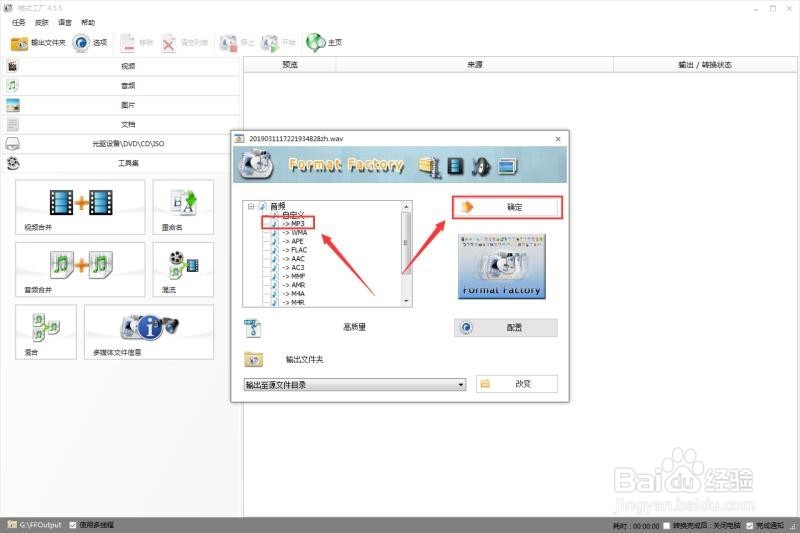The height and width of the screenshot is (533, 800).
Task: Click the Format Factory logo in dialog banner
Action: pos(258,164)
